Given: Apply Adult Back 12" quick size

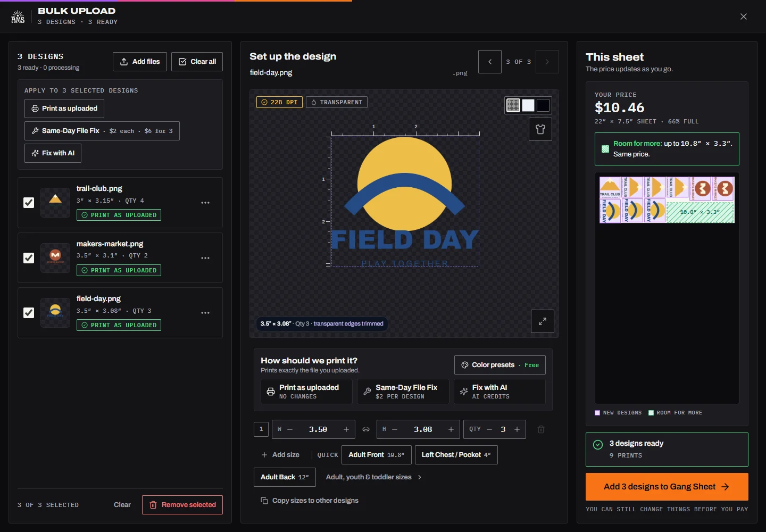Looking at the screenshot, I should coord(285,477).
